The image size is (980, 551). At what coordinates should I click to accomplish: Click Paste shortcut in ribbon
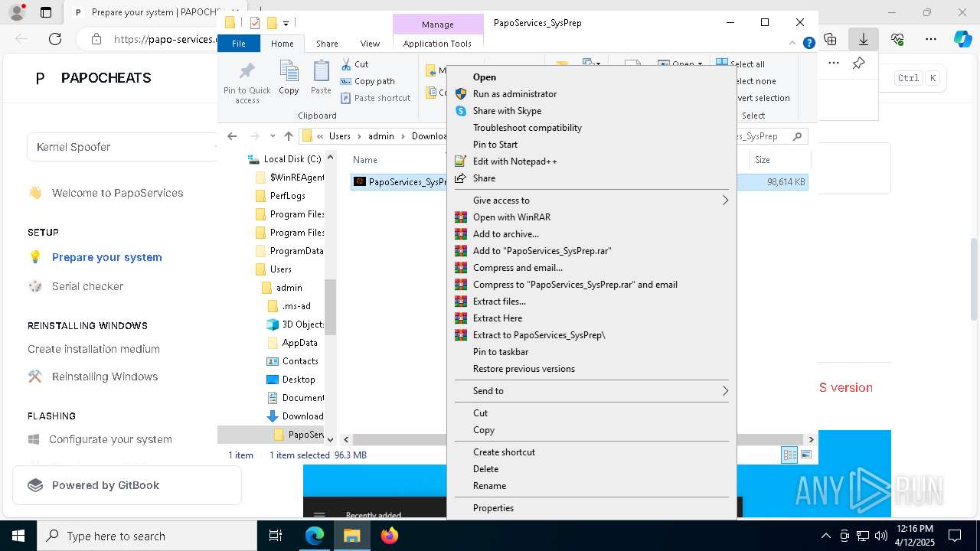click(x=376, y=98)
